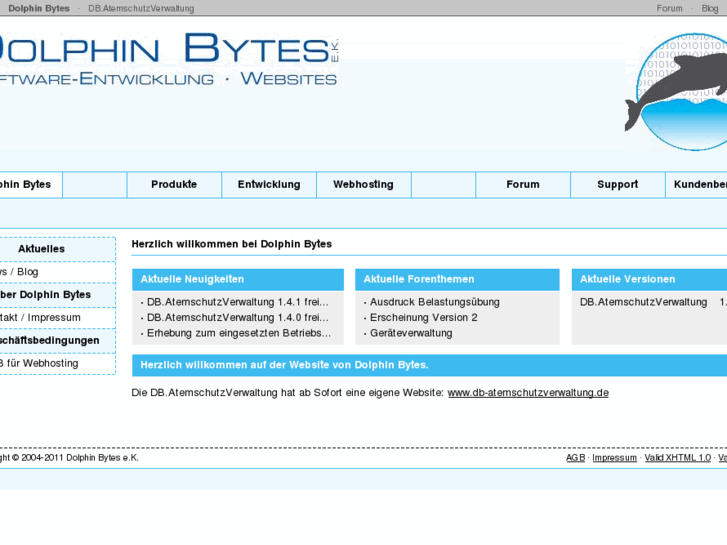Open the Support navigation tab
Screen dimensions: 727x545
tap(618, 185)
